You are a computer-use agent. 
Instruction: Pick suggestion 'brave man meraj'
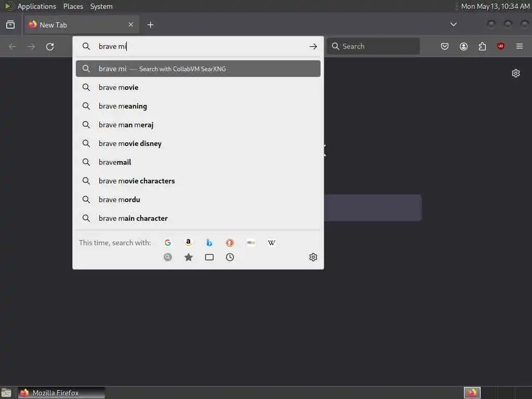click(198, 125)
